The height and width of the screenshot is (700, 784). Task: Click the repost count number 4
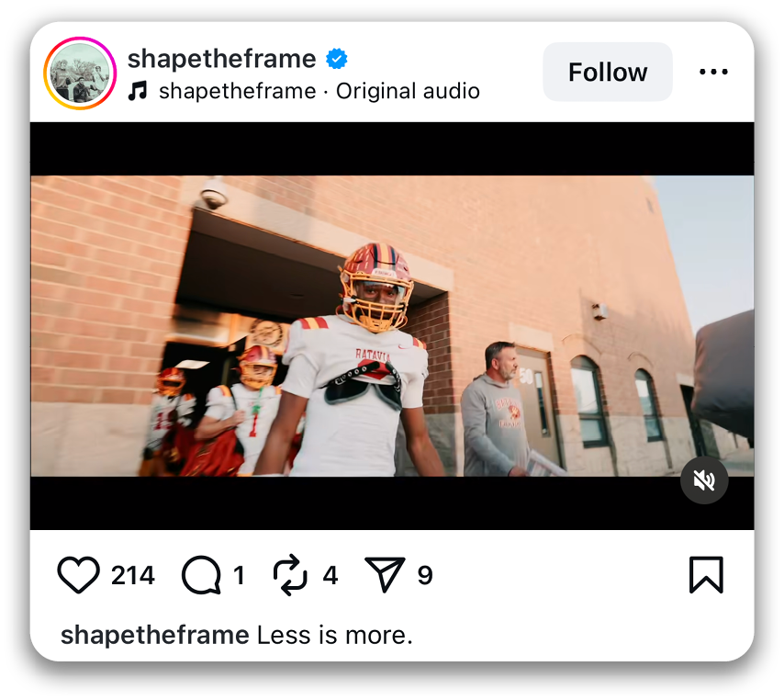click(x=330, y=575)
